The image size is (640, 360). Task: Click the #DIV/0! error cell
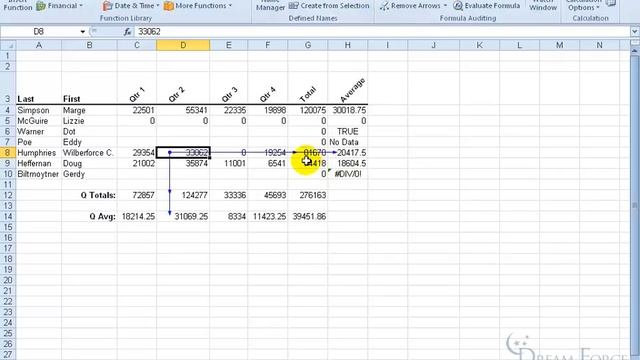[x=347, y=174]
